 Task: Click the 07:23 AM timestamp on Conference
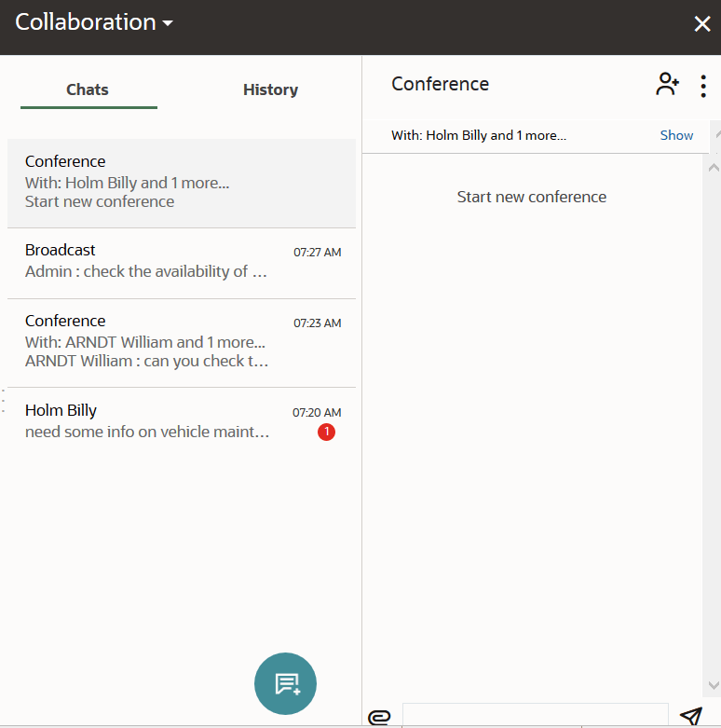point(318,323)
